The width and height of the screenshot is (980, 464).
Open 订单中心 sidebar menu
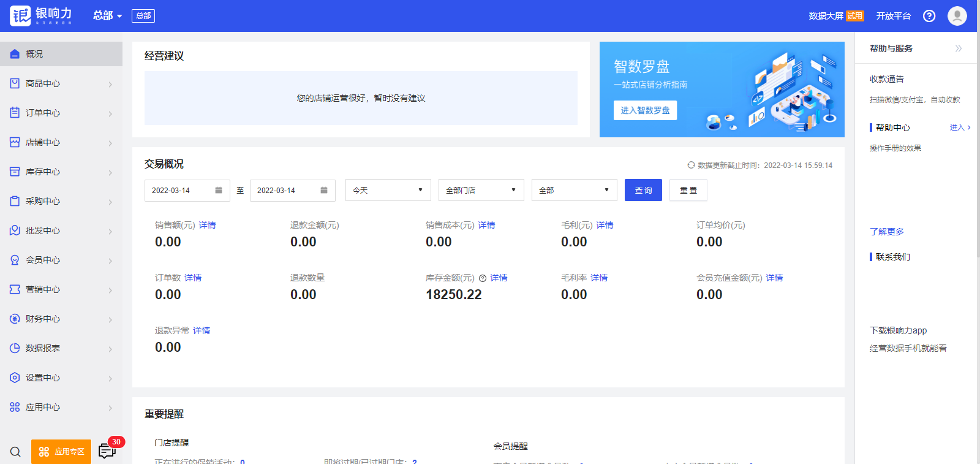(x=61, y=113)
